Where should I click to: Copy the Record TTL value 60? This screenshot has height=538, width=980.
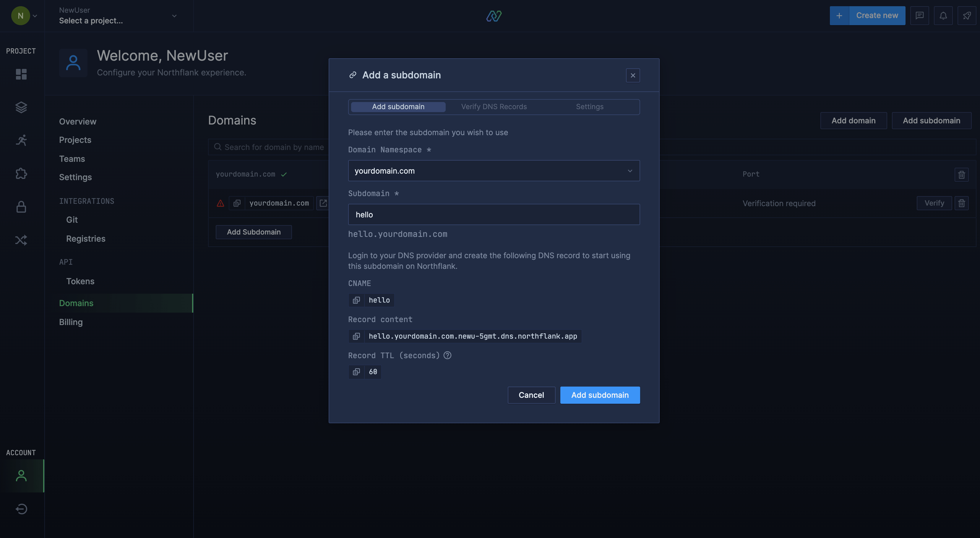[356, 371]
